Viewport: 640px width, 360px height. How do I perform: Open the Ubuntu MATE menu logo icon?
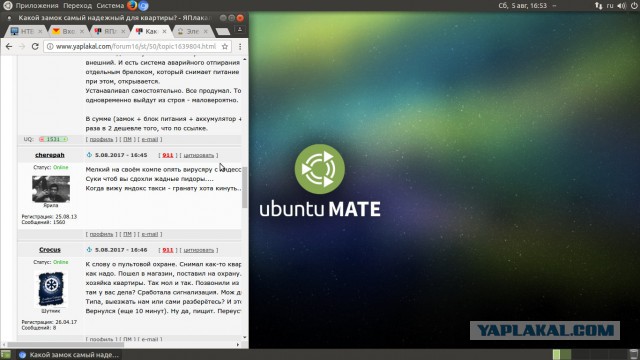(7, 5)
